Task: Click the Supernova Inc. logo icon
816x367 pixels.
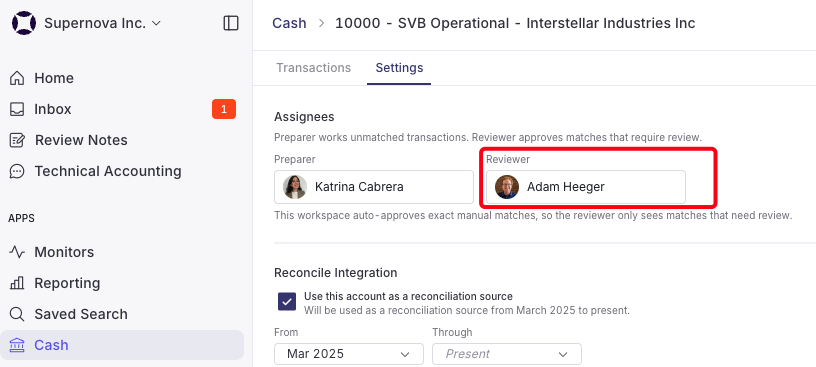Action: tap(23, 23)
